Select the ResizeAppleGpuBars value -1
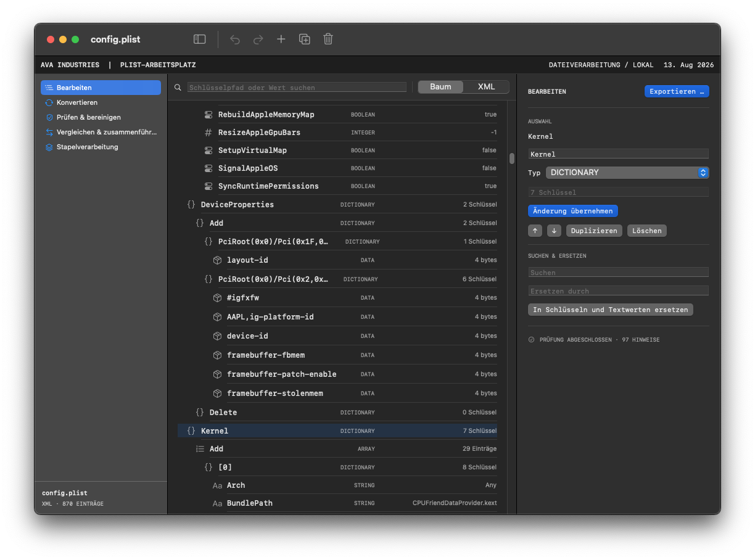This screenshot has width=755, height=560. 493,133
